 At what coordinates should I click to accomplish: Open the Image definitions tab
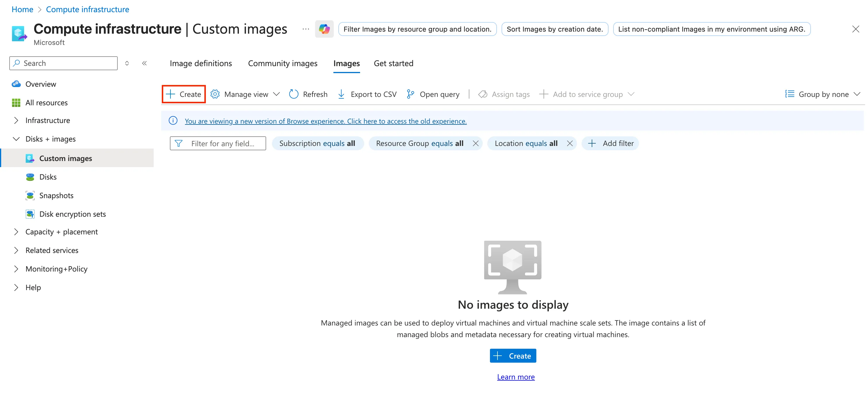pos(201,64)
